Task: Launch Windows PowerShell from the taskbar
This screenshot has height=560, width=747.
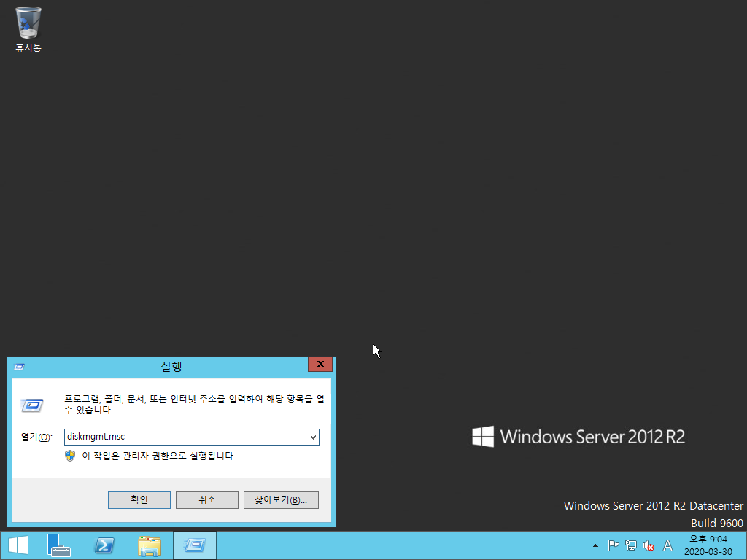Action: pyautogui.click(x=104, y=545)
